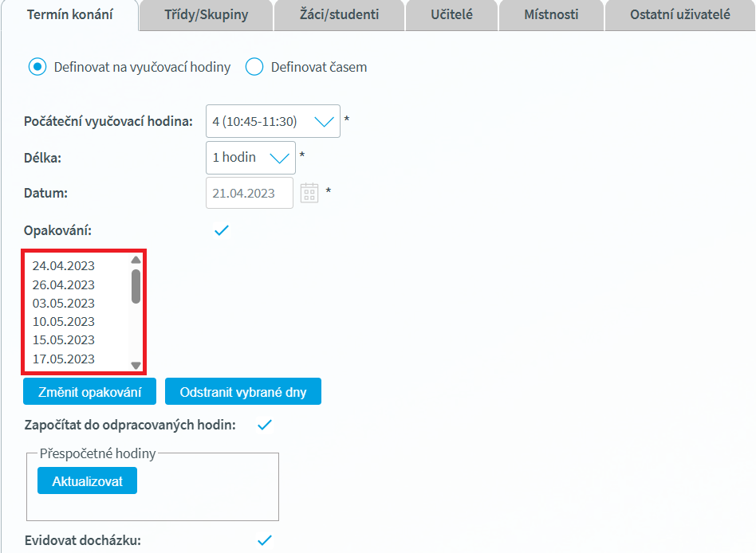Open the Žáci/studenti tab
756x553 pixels.
[340, 15]
